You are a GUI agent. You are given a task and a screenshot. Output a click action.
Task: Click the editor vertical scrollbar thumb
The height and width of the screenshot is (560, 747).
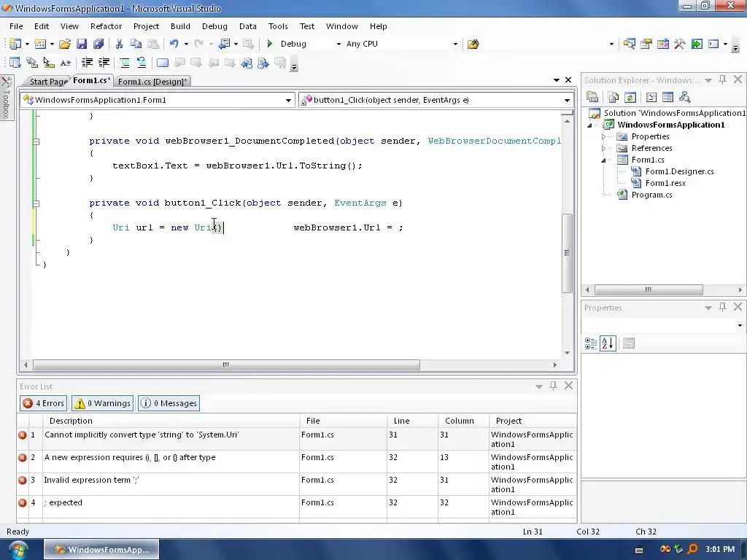tap(567, 253)
